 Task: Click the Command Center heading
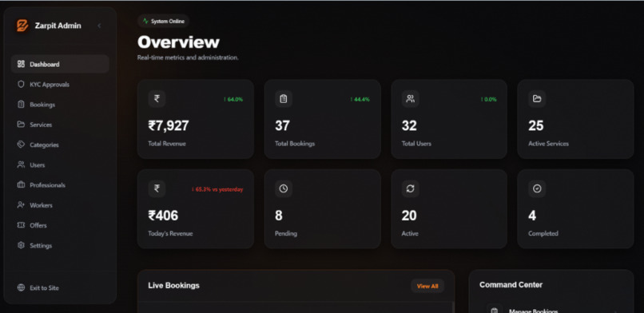pyautogui.click(x=511, y=285)
